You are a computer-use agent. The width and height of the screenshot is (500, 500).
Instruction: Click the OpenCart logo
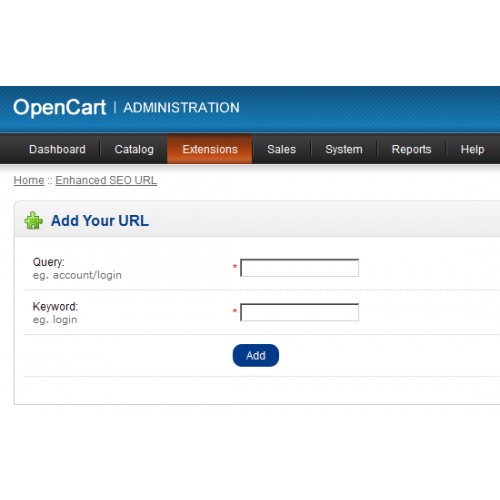(60, 108)
